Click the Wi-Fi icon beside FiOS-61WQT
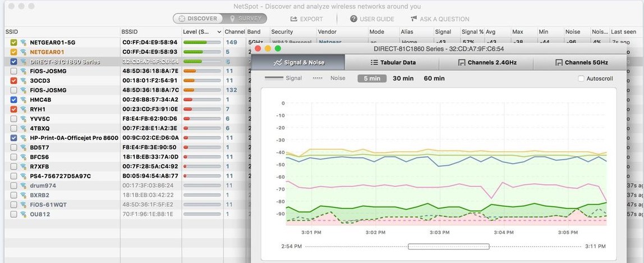Viewport: 644px width, 263px height. 24,205
